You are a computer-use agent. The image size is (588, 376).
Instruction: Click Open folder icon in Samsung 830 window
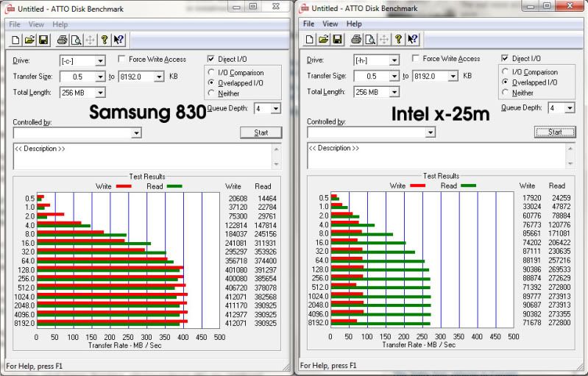pos(29,40)
